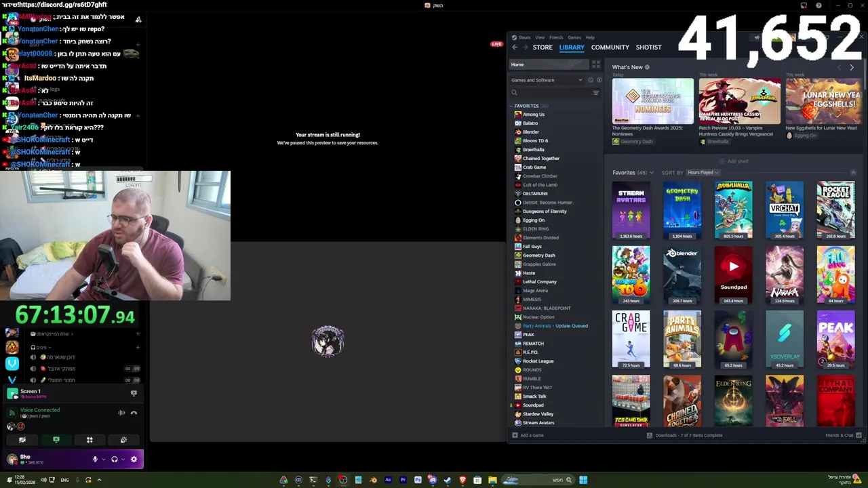Open SHOTIST profile tab in Steam
The image size is (868, 488).
coord(648,47)
